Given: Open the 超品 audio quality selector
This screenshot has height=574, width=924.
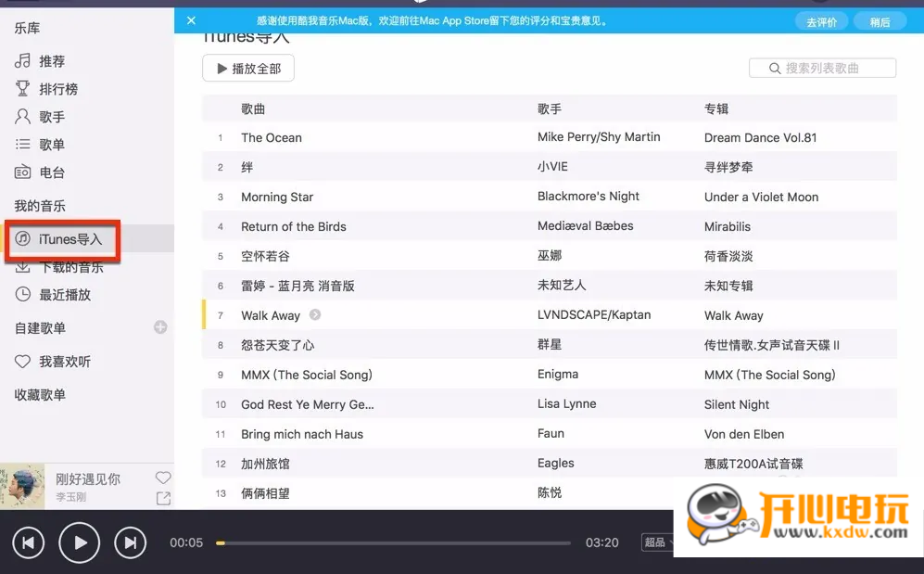Looking at the screenshot, I should (x=654, y=542).
